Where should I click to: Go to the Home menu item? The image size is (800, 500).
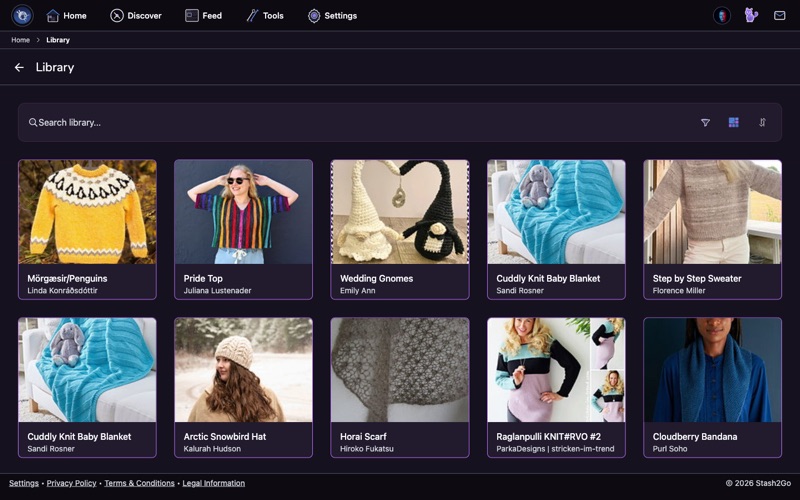66,16
